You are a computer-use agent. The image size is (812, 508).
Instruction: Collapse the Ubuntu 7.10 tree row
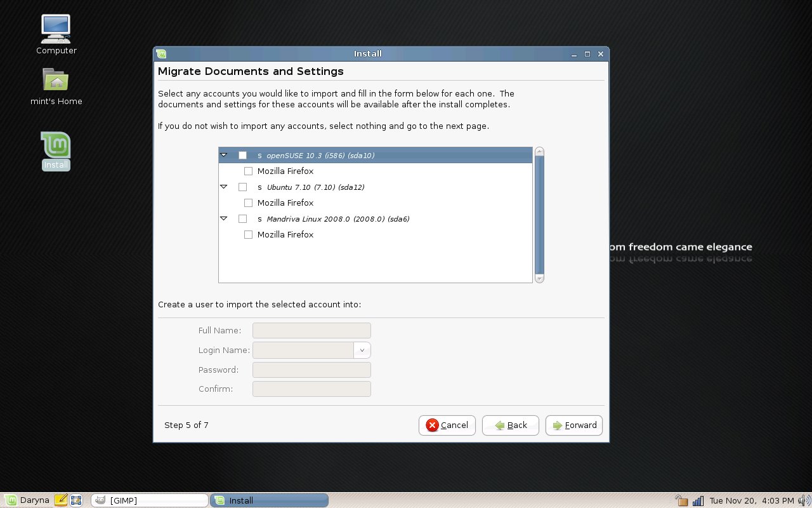(223, 187)
